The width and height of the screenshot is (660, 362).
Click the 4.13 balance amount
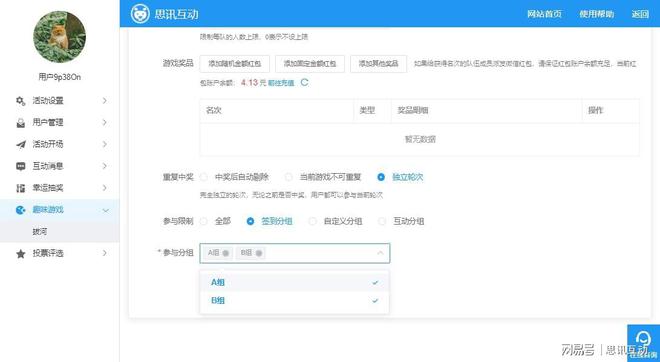pos(249,83)
